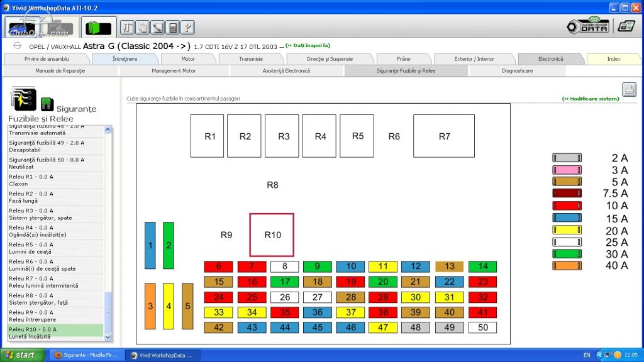Switch to the Exterior / Interior tab

pyautogui.click(x=474, y=59)
